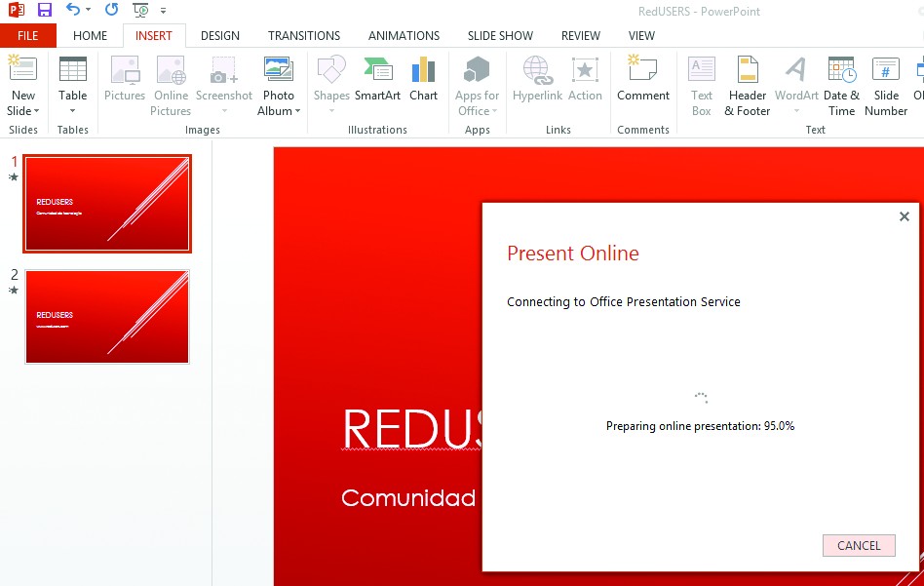The width and height of the screenshot is (924, 586).
Task: Open the Table dropdown arrow
Action: pyautogui.click(x=72, y=111)
